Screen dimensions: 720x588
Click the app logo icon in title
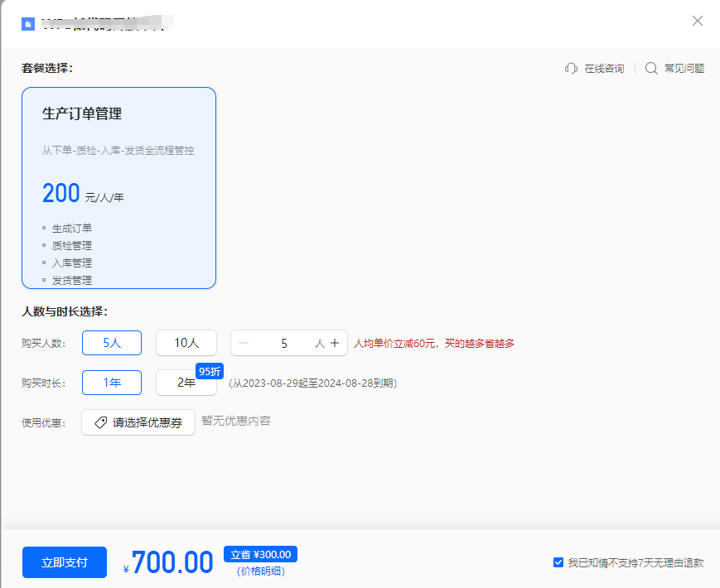28,24
